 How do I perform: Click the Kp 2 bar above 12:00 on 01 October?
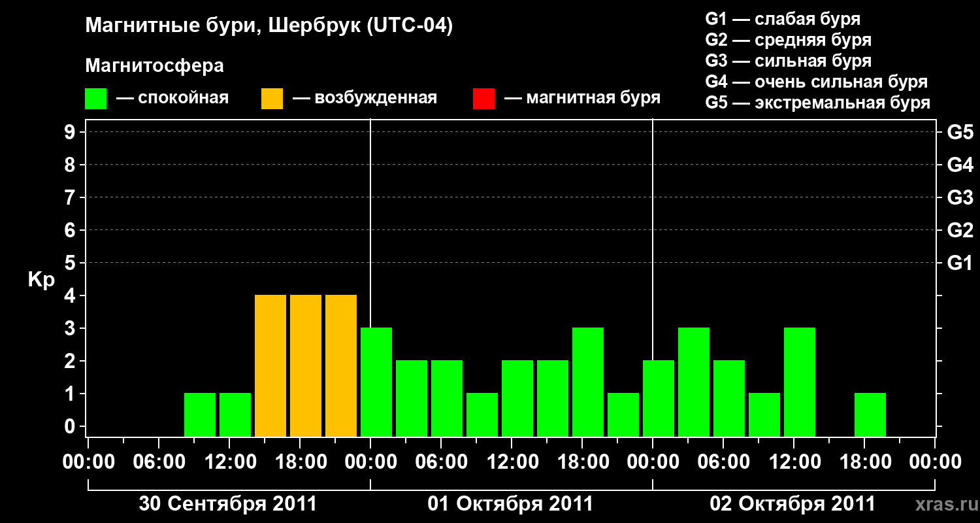517,398
